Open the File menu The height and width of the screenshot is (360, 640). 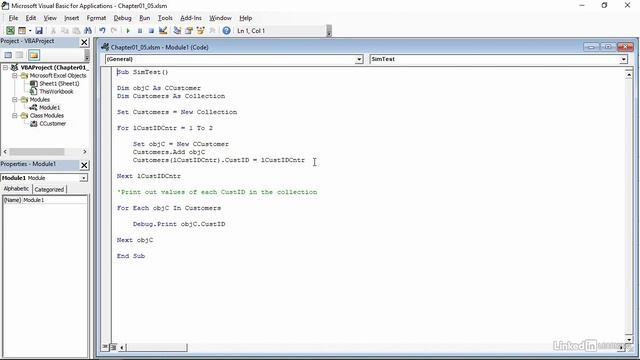[13, 18]
